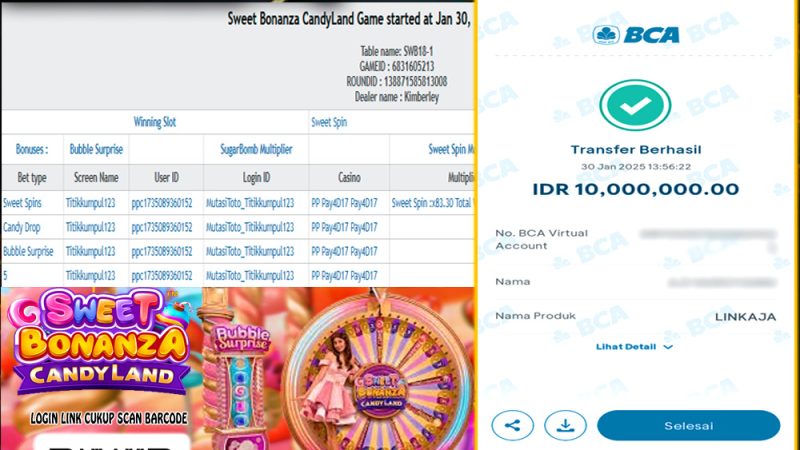
Task: Click Titikkumpul123 in row 5
Action: (90, 276)
